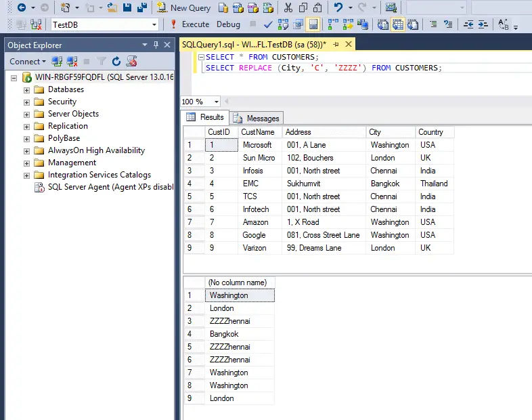
Task: Uncomment selected lines icon
Action: pyautogui.click(x=448, y=24)
